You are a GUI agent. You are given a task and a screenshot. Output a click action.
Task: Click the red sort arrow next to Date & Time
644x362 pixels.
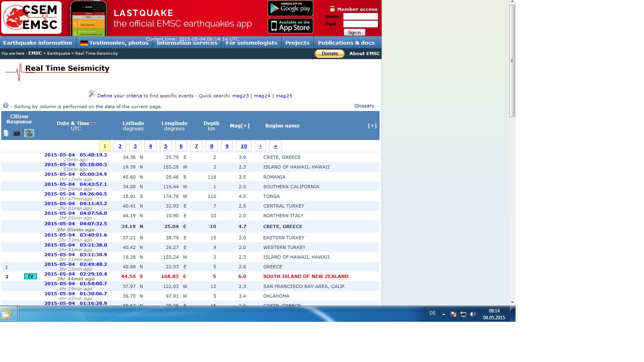click(93, 123)
